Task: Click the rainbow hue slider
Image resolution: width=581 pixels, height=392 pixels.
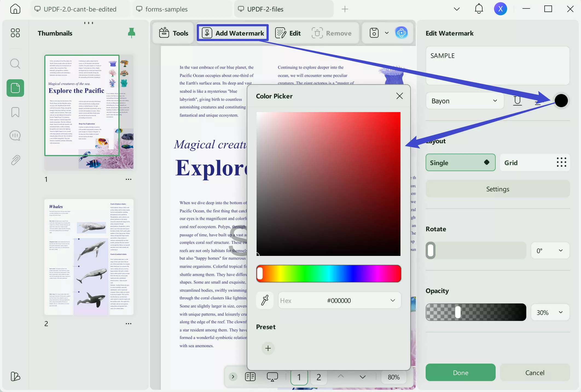Action: click(328, 273)
